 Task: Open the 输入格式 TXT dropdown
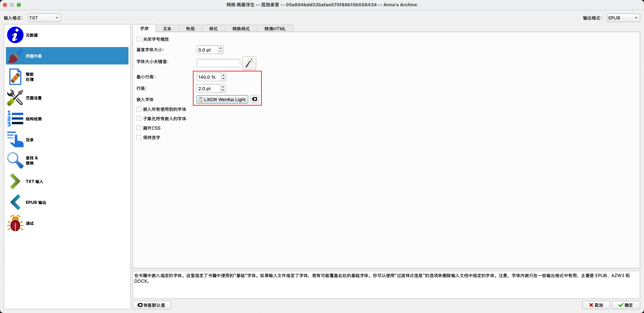(44, 18)
